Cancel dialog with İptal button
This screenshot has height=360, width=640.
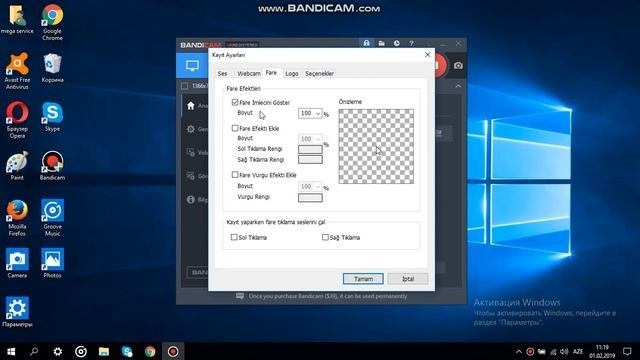click(x=408, y=279)
